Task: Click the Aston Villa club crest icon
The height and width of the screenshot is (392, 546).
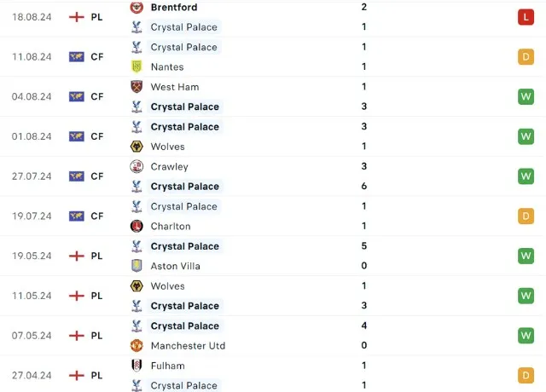Action: click(136, 266)
